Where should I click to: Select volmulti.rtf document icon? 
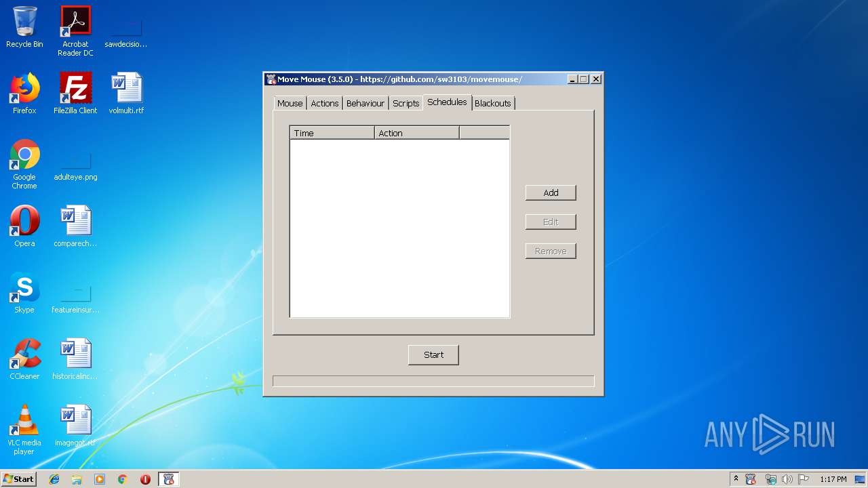(126, 94)
